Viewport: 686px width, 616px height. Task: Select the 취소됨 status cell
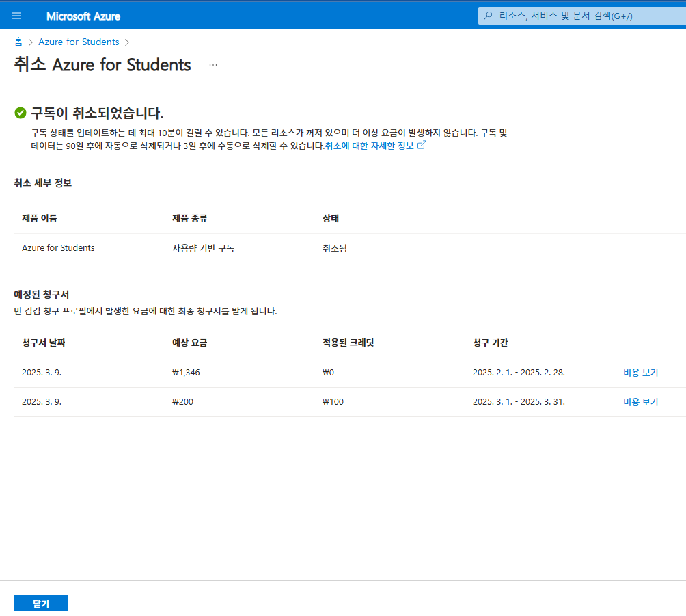coord(335,248)
